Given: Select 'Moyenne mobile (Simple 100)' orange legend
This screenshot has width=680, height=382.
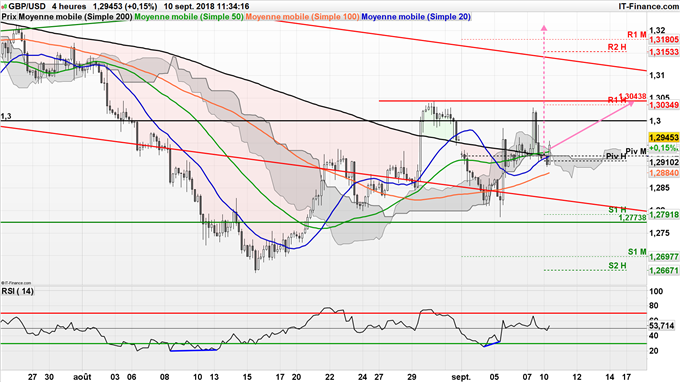Looking at the screenshot, I should tap(302, 16).
